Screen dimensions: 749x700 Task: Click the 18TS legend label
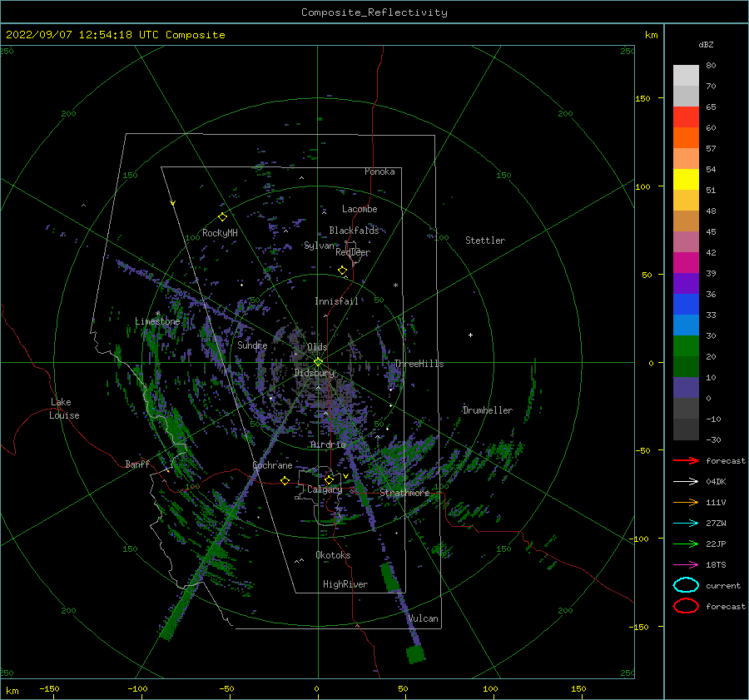[x=716, y=565]
